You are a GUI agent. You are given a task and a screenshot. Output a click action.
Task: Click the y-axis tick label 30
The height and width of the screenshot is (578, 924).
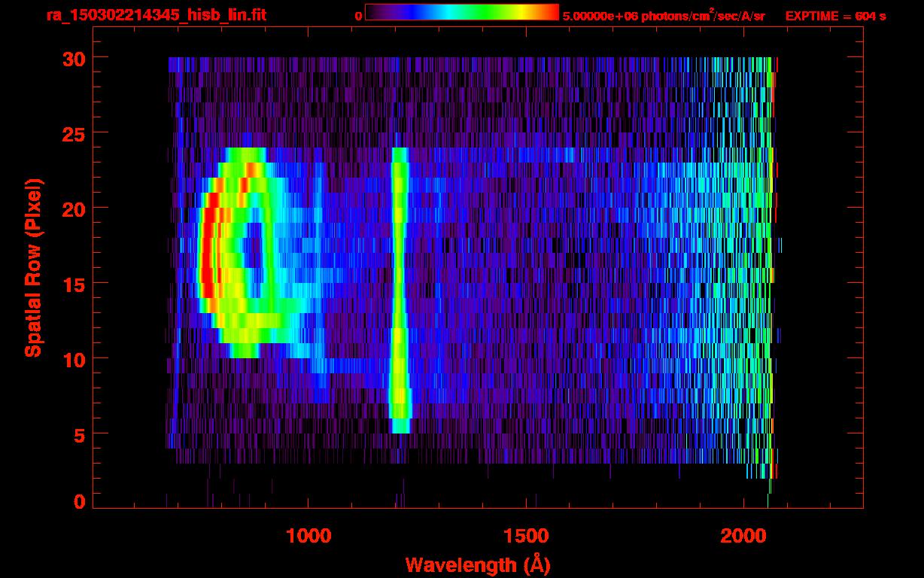point(74,58)
